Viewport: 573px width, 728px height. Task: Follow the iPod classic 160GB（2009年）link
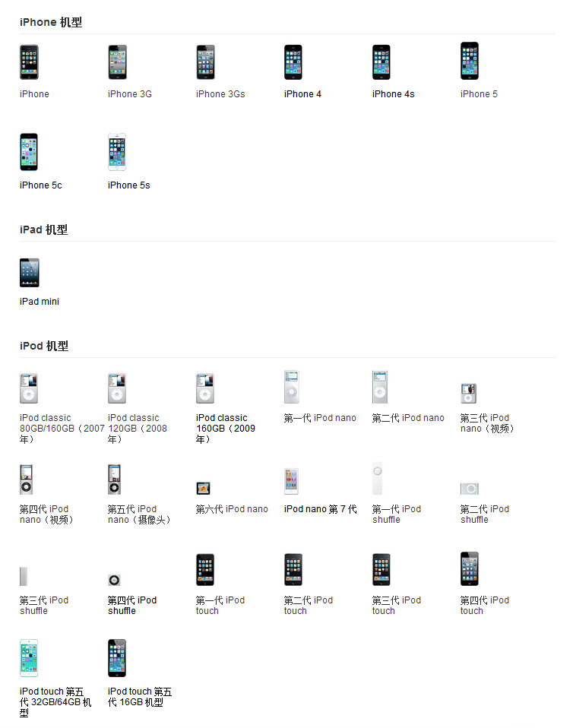[x=226, y=428]
